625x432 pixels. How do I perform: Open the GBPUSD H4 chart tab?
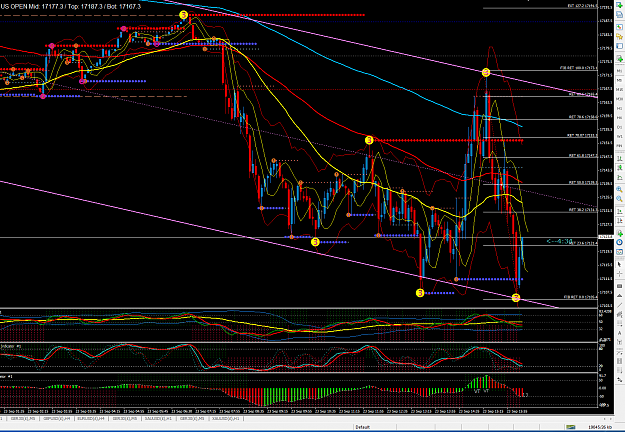(57, 418)
